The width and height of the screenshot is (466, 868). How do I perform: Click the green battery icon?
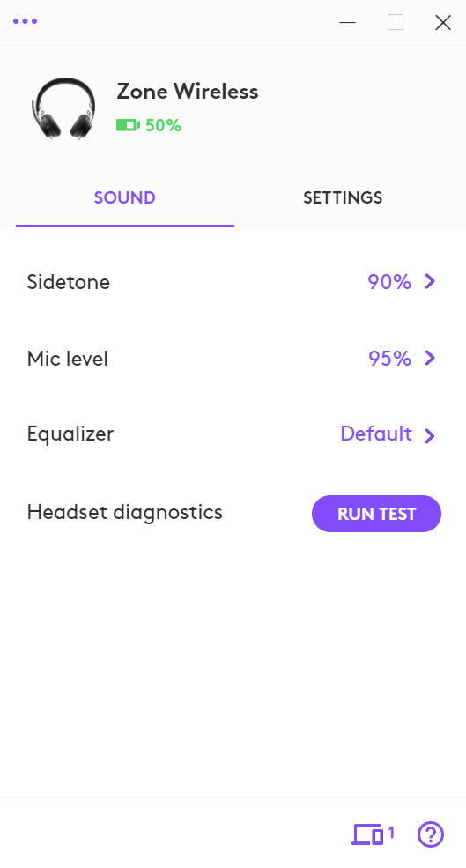pos(128,125)
